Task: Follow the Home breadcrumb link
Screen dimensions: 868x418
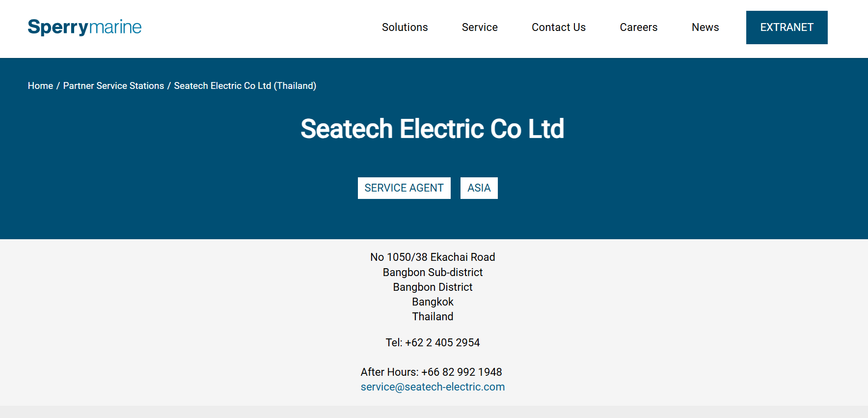Action: point(40,86)
